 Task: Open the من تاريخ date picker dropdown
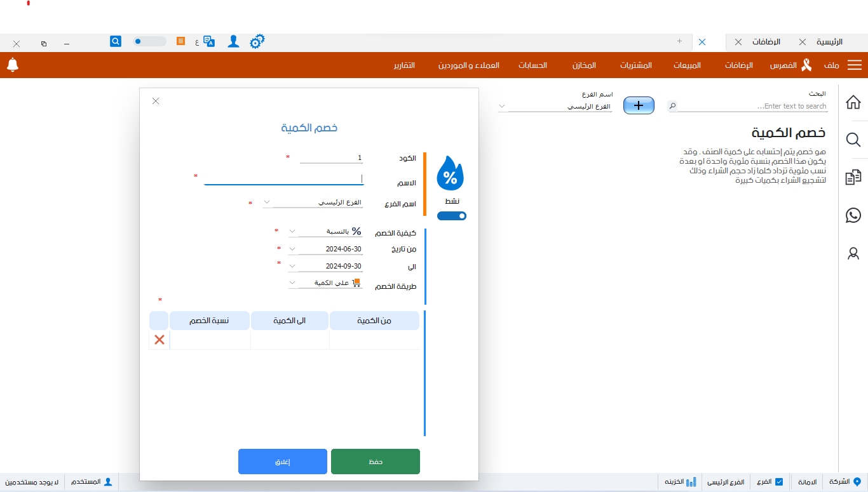[292, 248]
